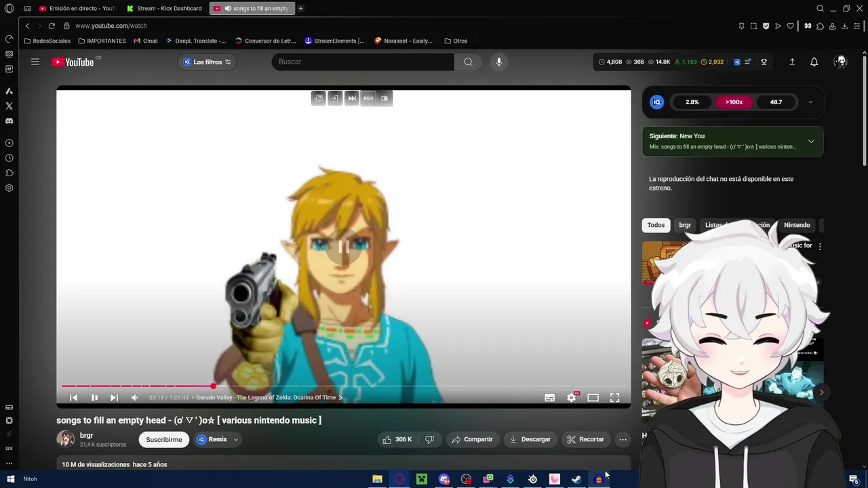Screen dimensions: 868x488
Task: Select the Todos filter chip
Action: (656, 225)
